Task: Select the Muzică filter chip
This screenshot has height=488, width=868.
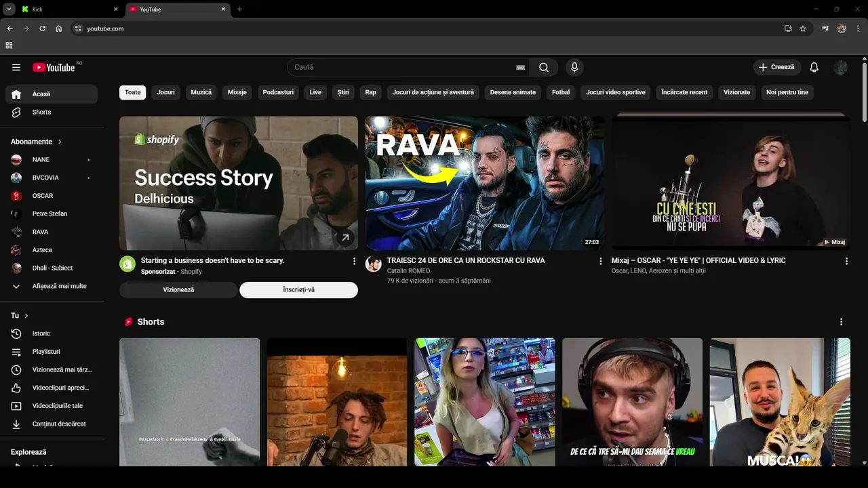Action: 201,92
